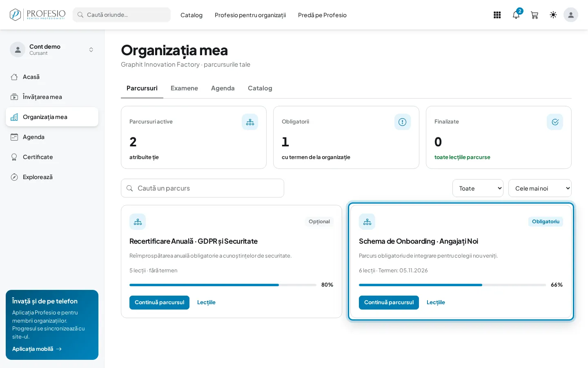
Task: Click the Profesio logo
Action: click(x=38, y=15)
